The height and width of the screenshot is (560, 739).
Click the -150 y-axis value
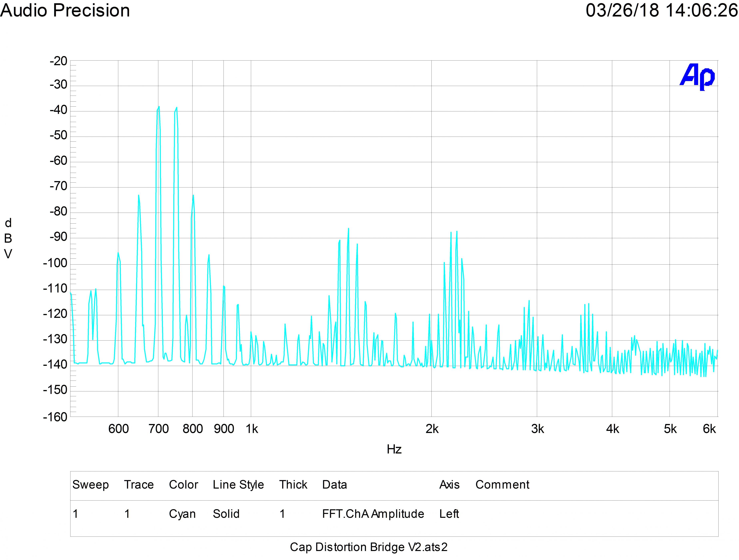[55, 390]
